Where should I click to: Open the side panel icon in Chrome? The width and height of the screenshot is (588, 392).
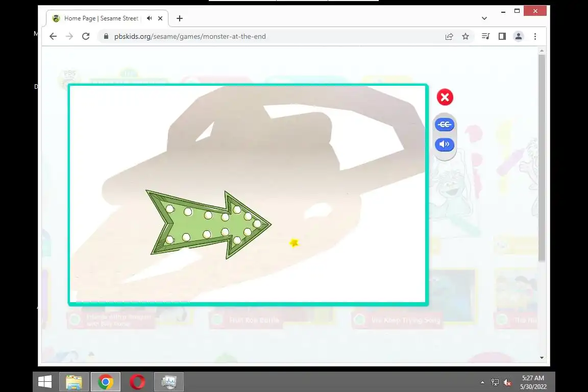(x=502, y=36)
